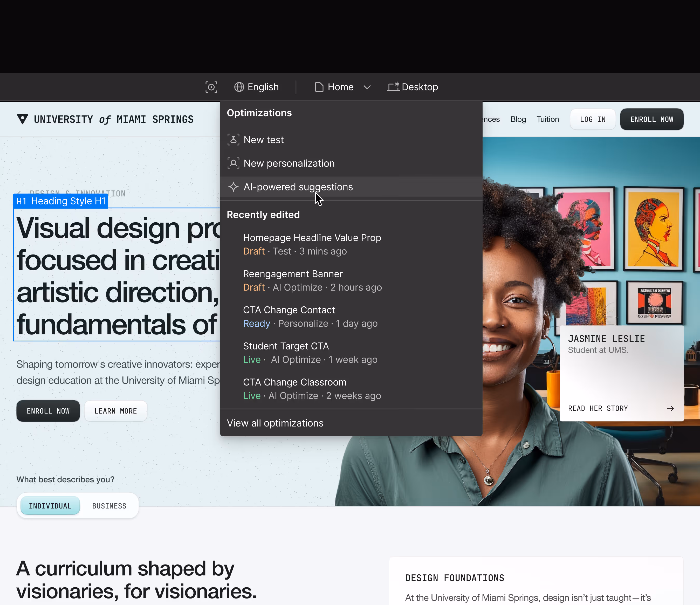Expand the Home page dropdown chevron
This screenshot has height=605, width=700.
(x=367, y=87)
